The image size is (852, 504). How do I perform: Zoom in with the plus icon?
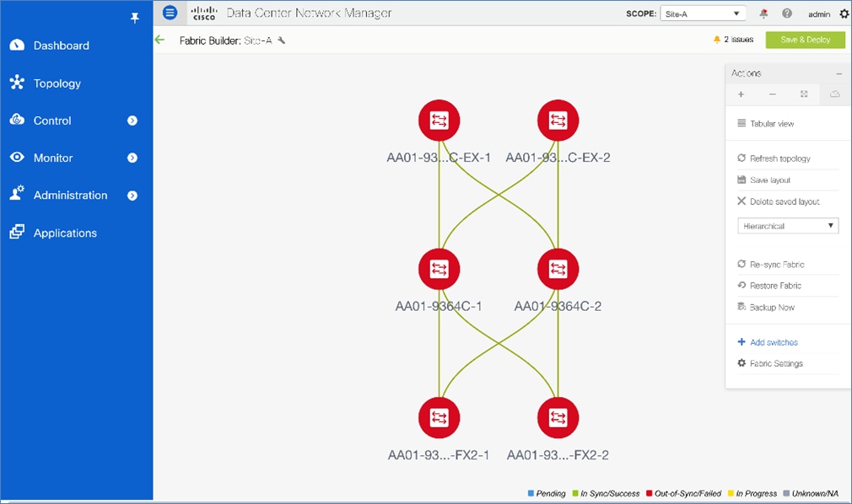(x=741, y=94)
